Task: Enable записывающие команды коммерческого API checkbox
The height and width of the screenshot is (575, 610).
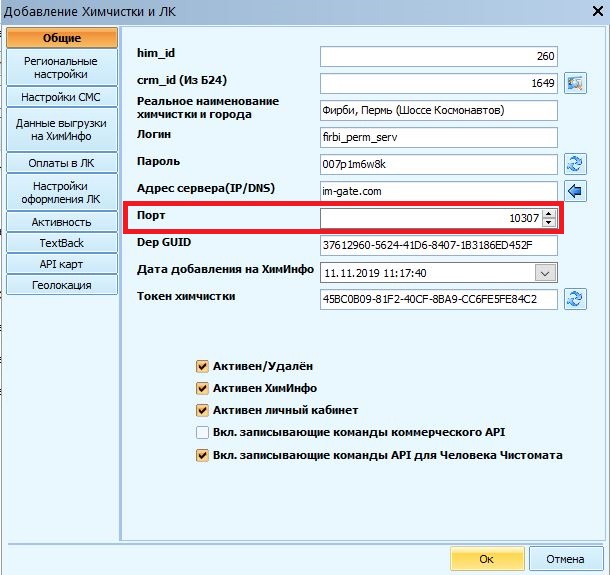Action: pos(202,432)
